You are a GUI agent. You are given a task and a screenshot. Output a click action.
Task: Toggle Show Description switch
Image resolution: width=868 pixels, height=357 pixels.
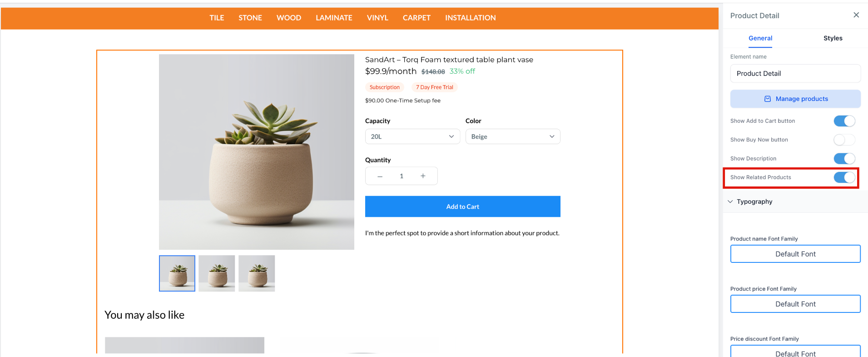pyautogui.click(x=844, y=158)
